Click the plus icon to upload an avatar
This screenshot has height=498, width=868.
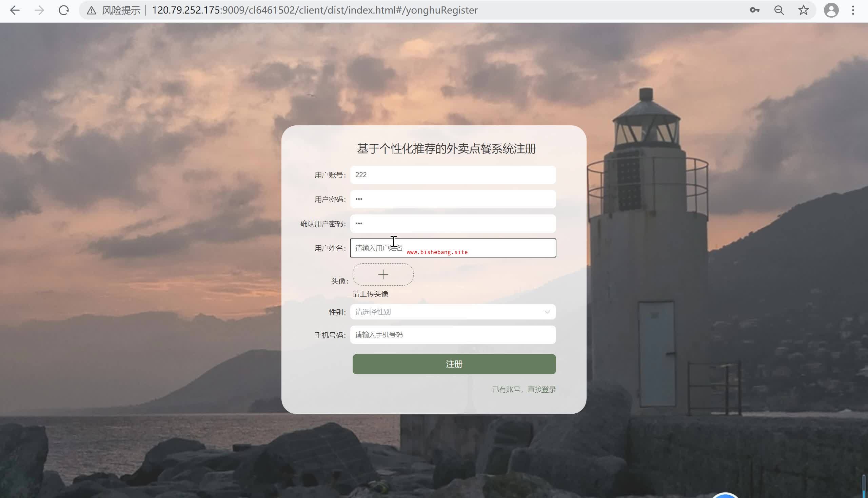tap(383, 275)
